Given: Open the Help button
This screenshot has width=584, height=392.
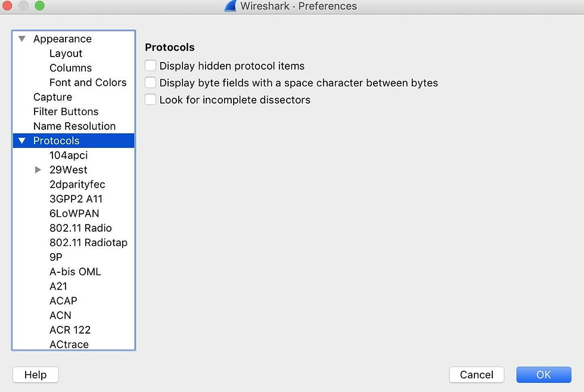Looking at the screenshot, I should click(x=35, y=375).
